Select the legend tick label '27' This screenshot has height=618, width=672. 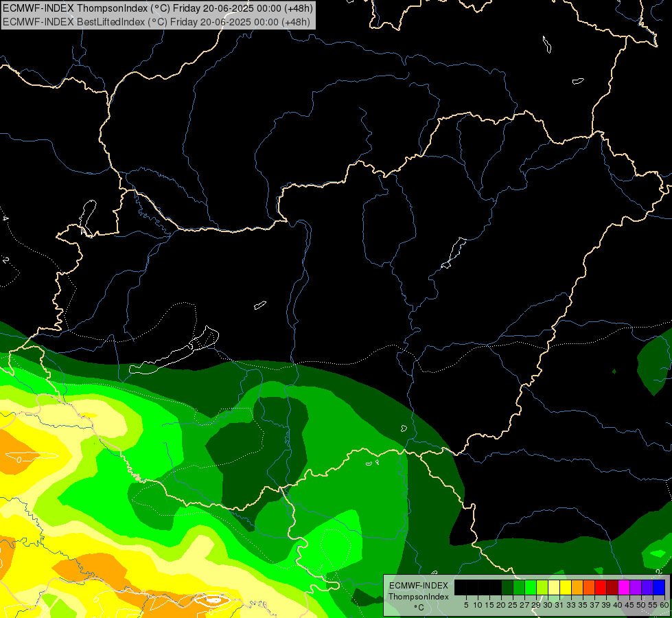click(524, 605)
